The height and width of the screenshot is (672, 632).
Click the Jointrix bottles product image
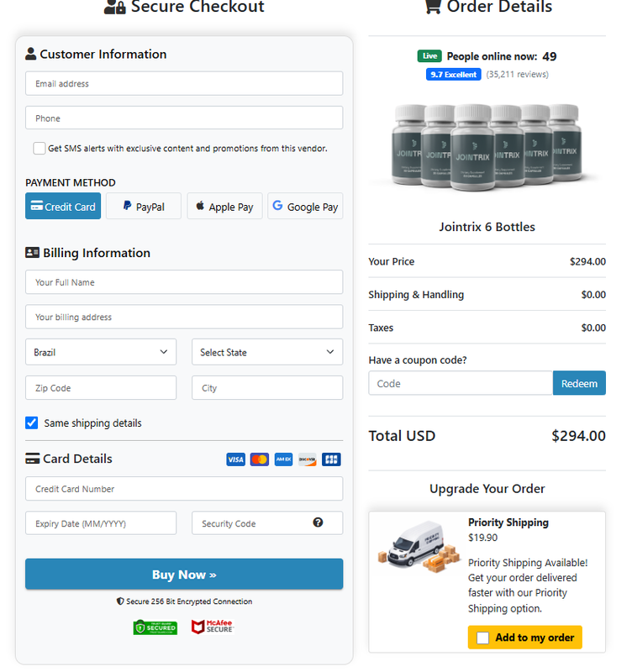487,146
